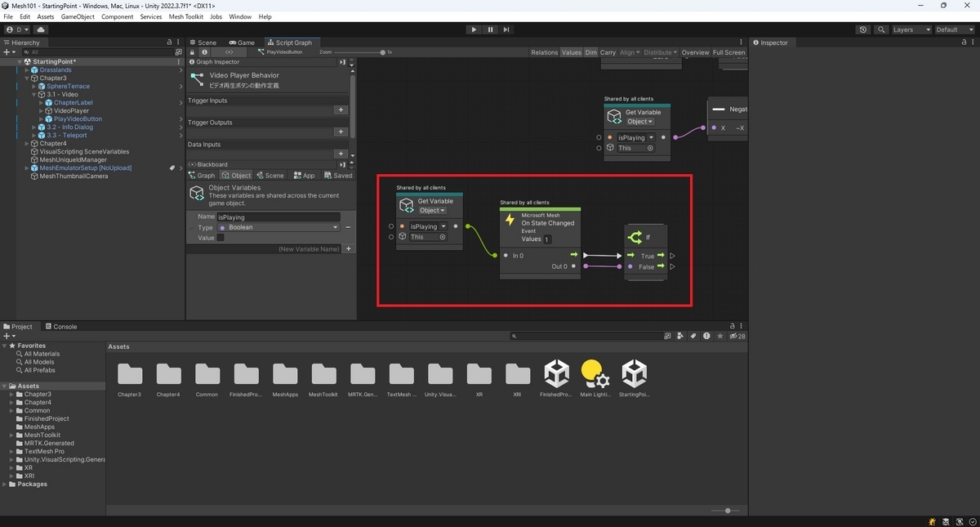Lock the Hierarchy panel
Viewport: 980px width, 527px height.
point(170,42)
